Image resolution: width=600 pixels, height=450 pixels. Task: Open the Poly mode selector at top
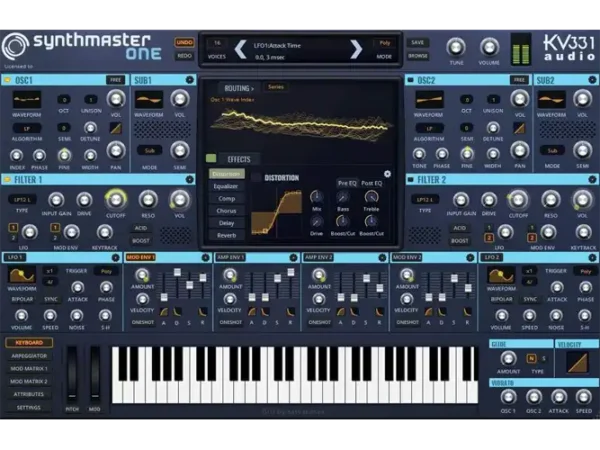tap(384, 43)
